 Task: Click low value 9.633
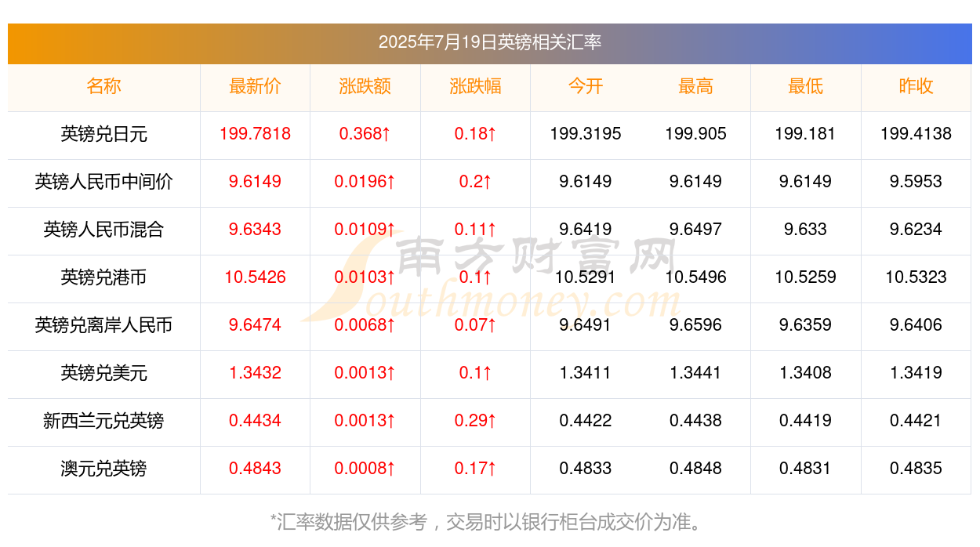pos(805,230)
